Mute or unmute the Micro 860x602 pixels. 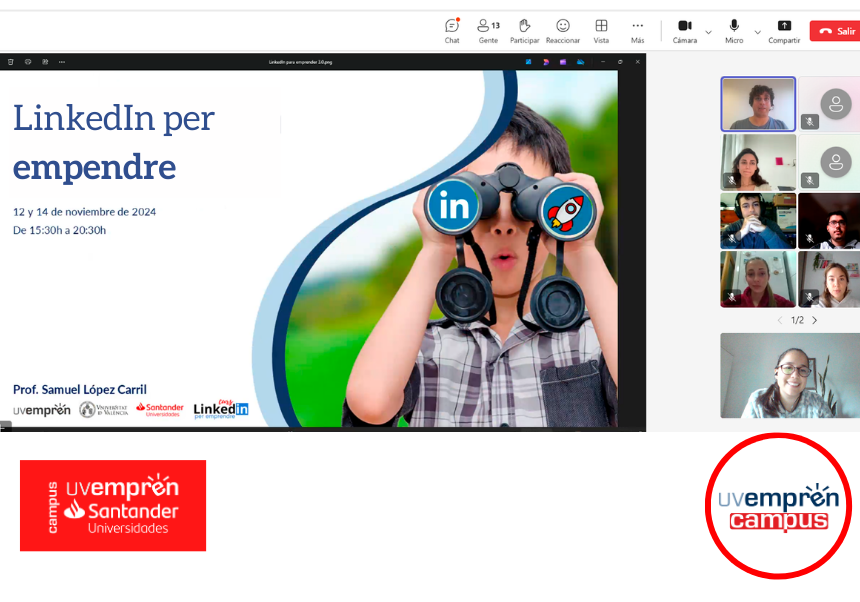[x=734, y=30]
